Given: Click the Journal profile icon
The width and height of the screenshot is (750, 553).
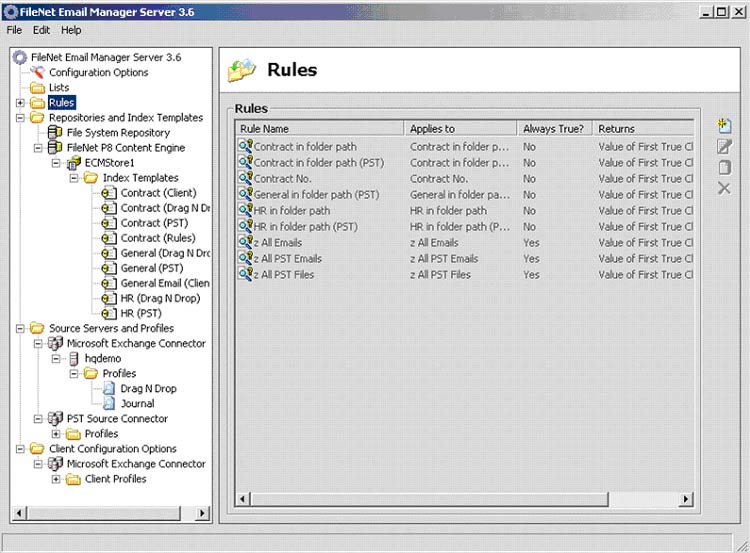Looking at the screenshot, I should [x=109, y=403].
